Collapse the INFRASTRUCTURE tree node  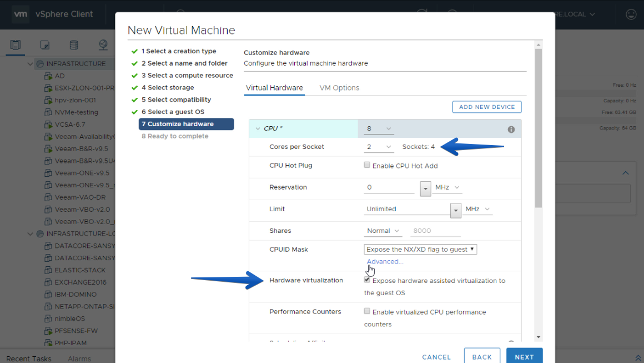point(30,64)
